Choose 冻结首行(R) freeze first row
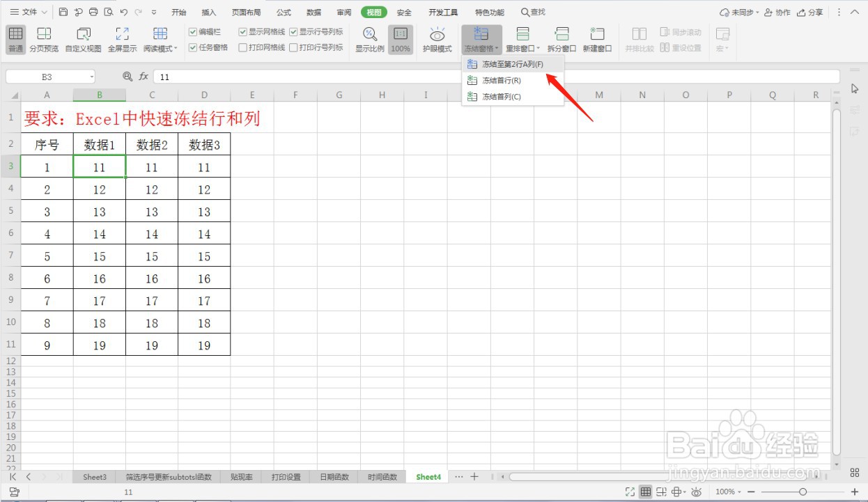 coord(513,80)
